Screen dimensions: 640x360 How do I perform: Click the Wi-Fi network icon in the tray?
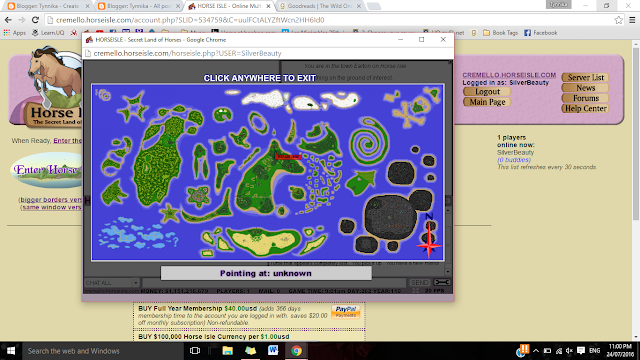(559, 351)
